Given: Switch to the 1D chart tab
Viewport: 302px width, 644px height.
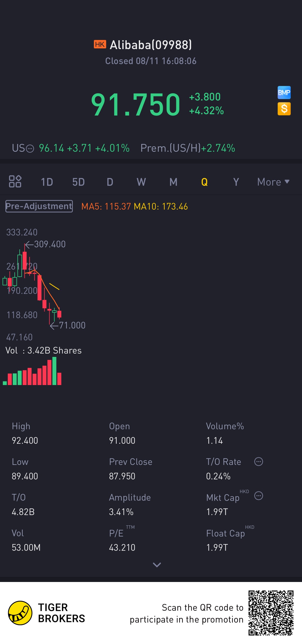Looking at the screenshot, I should pyautogui.click(x=47, y=182).
